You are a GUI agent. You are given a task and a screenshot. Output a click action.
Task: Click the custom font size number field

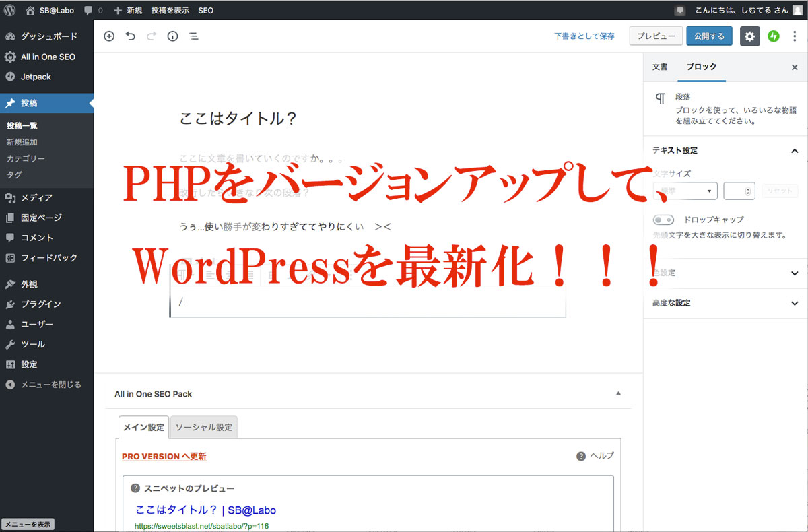[x=739, y=191]
